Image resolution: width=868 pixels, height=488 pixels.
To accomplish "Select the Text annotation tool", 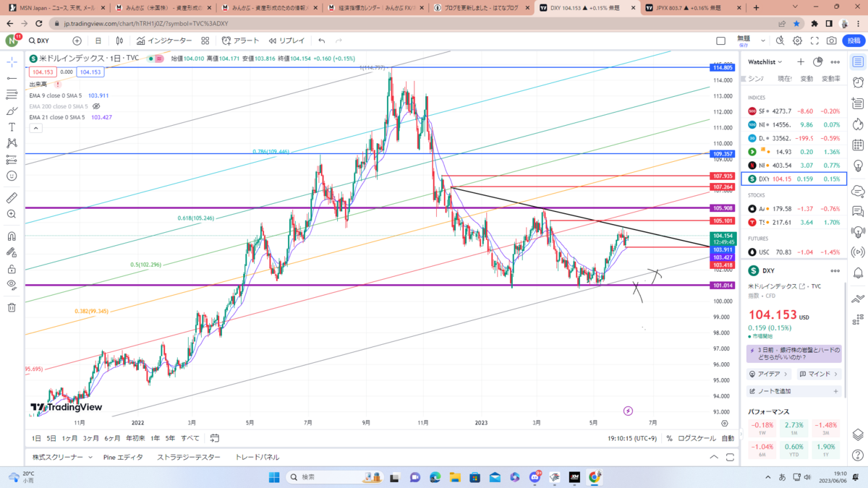I will (12, 127).
